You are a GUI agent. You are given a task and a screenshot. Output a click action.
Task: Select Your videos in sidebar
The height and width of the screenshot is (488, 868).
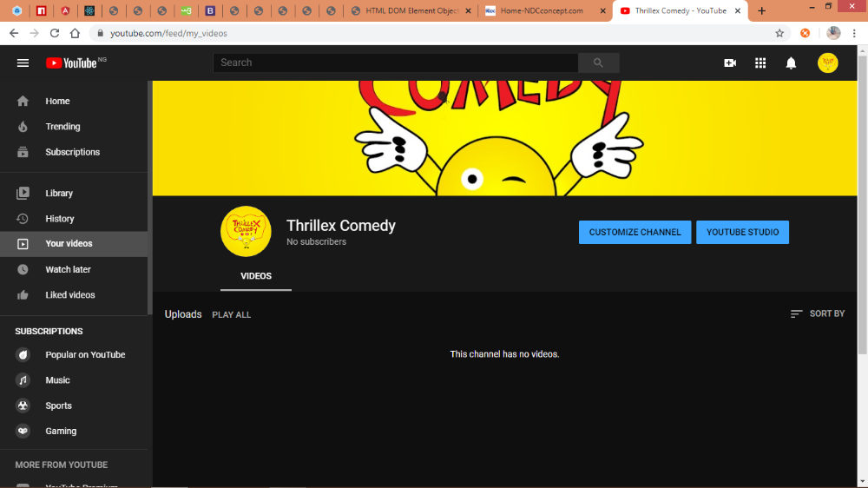[74, 244]
